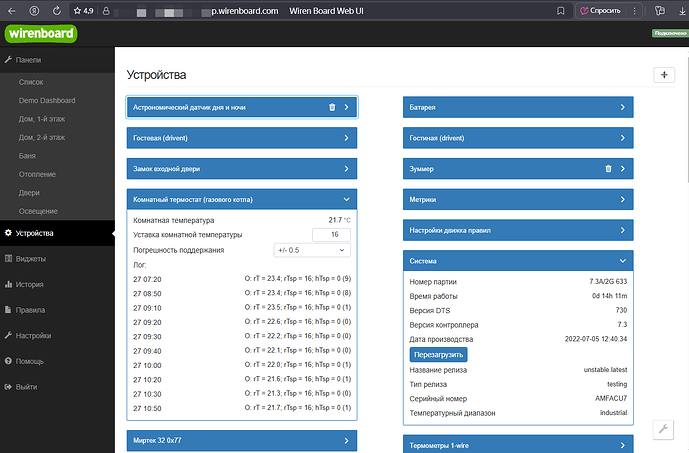The width and height of the screenshot is (689, 453).
Task: Open the Спросить assistant button
Action: click(x=601, y=11)
